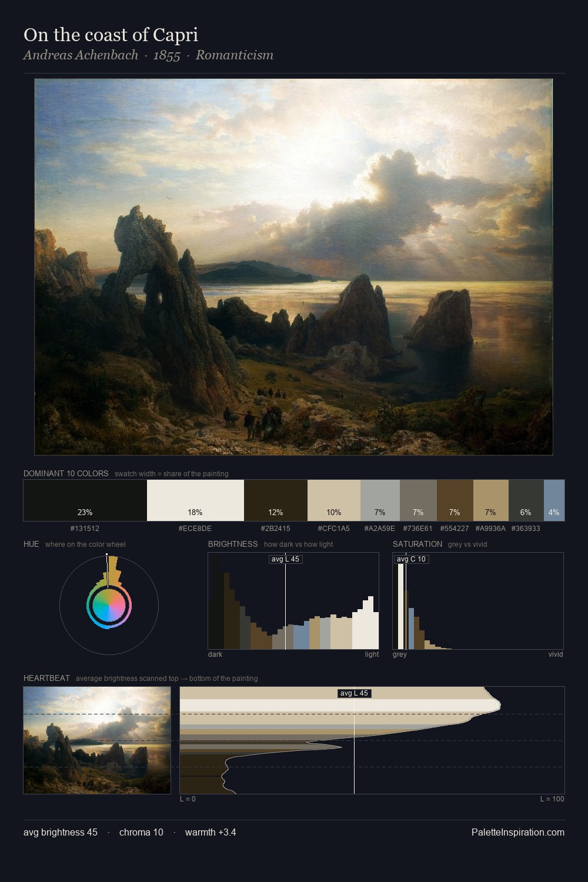588x882 pixels.
Task: Click the chroma 10 footer stat
Action: (141, 832)
